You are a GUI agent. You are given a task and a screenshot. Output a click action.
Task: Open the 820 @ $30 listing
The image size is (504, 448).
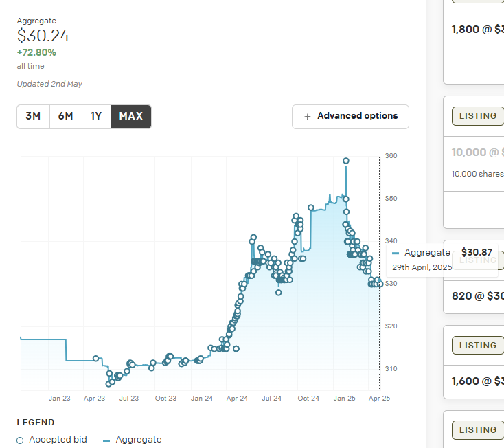click(x=474, y=296)
